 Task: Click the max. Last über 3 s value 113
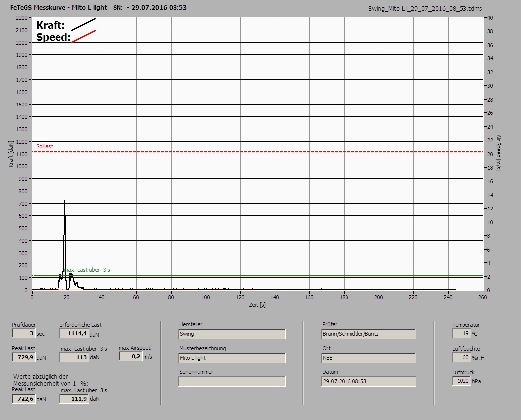(x=74, y=357)
